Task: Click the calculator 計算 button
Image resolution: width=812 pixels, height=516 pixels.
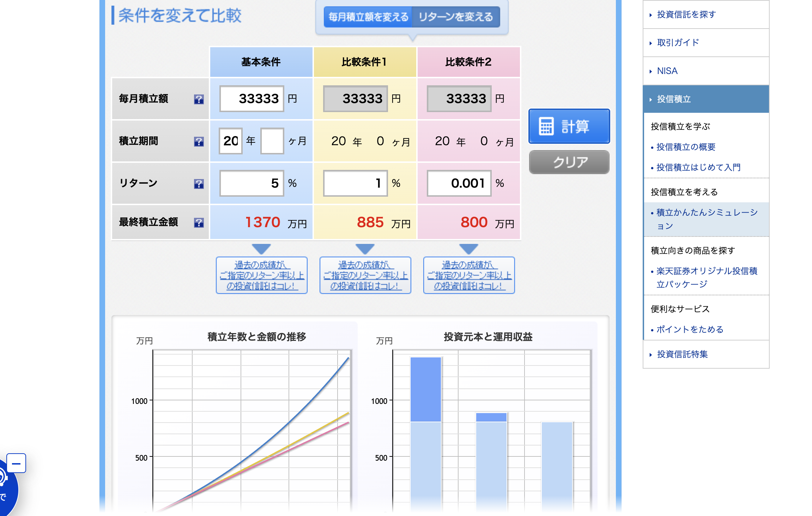Action: point(569,126)
